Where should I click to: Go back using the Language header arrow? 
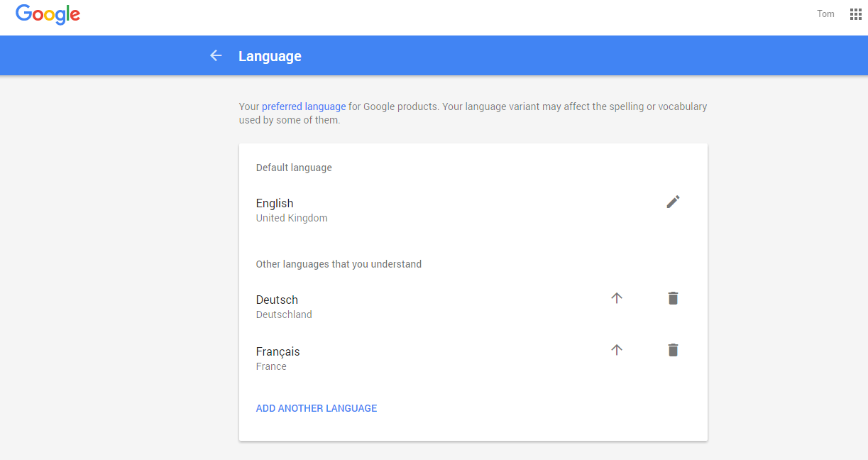point(216,55)
